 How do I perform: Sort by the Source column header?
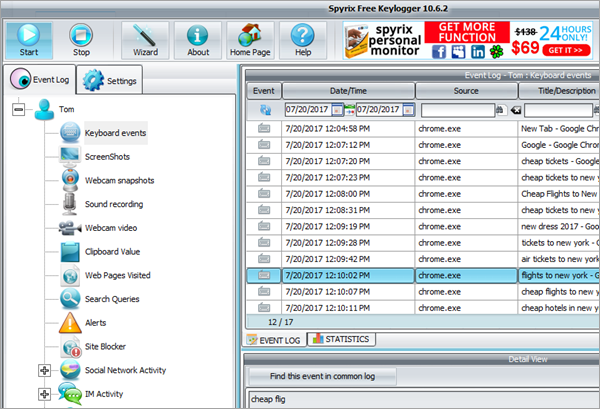[x=466, y=91]
